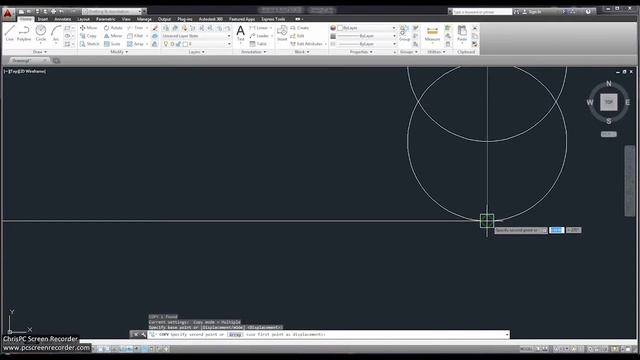
Task: Activate the Scale command
Action: [112, 44]
